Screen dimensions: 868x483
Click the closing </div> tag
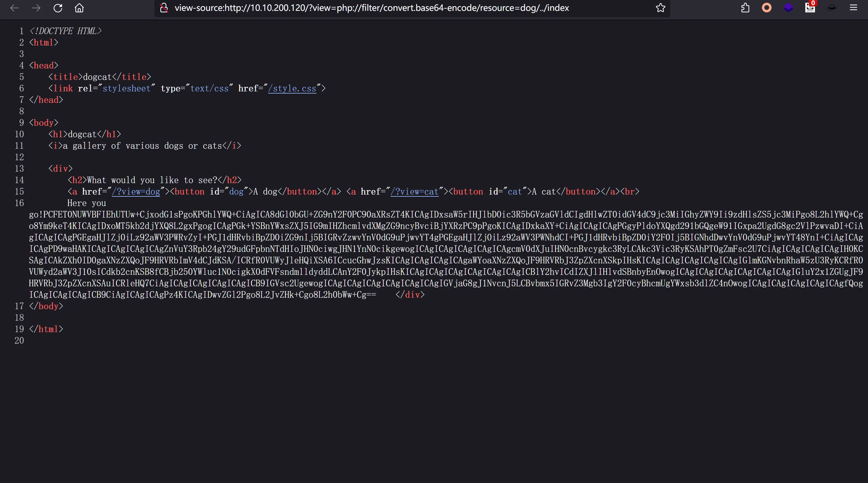(410, 295)
